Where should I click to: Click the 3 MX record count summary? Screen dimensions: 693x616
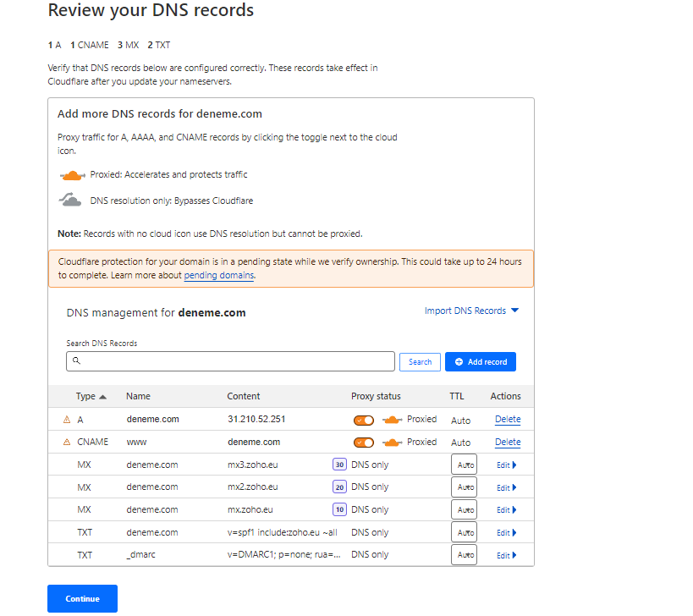click(x=128, y=45)
